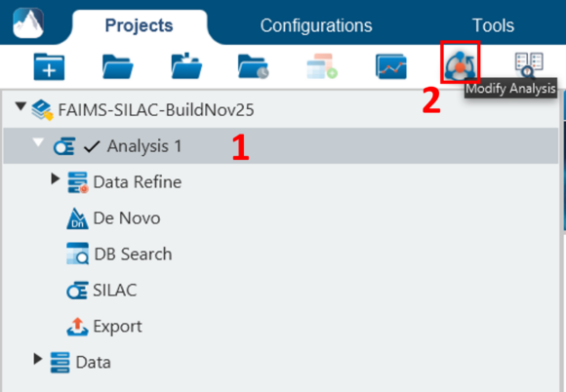Click the import folder icon with arrow
This screenshot has height=392, width=566.
click(x=186, y=66)
